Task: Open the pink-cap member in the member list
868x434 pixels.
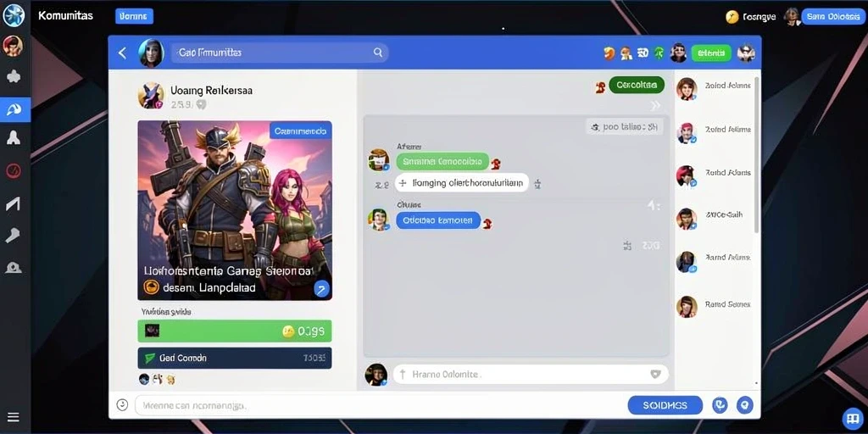Action: pos(687,132)
